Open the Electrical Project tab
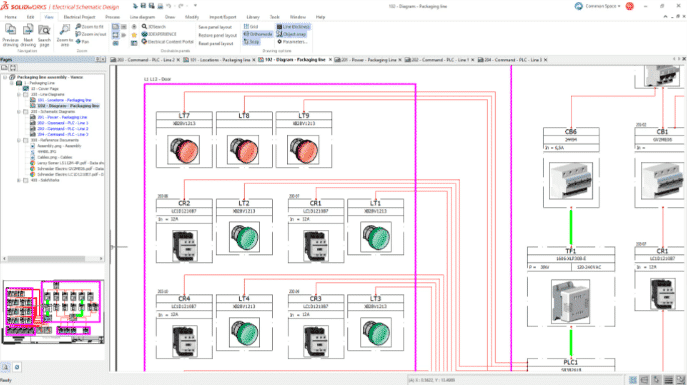This screenshot has height=385, width=687. [79, 17]
